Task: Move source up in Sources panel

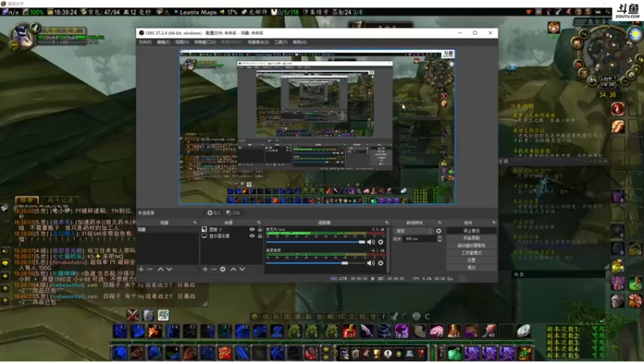Action: [x=233, y=269]
